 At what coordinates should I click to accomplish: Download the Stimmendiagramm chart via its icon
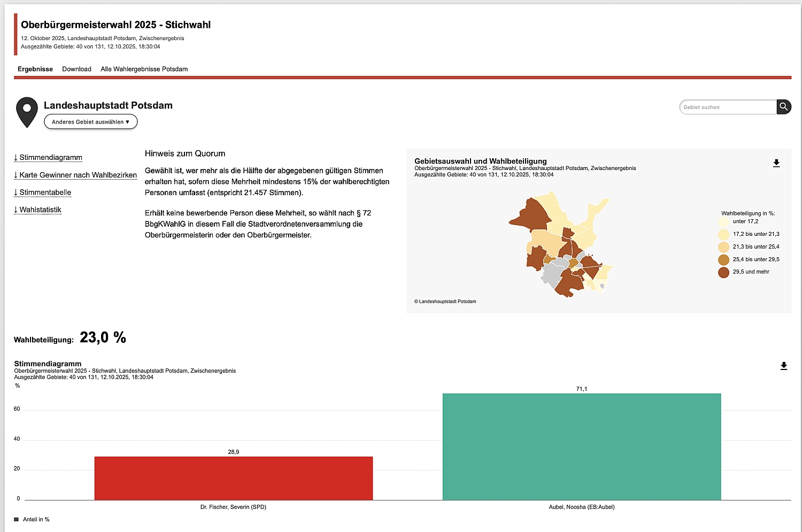click(783, 366)
